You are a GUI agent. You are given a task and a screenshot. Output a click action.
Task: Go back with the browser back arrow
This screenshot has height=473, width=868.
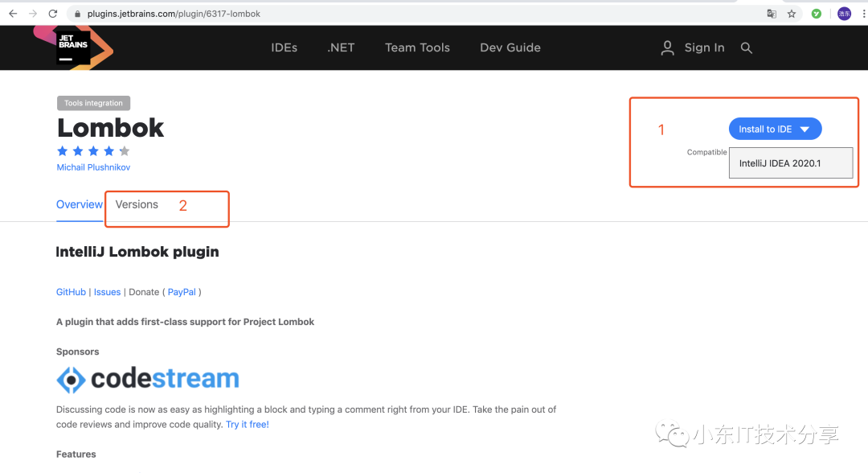[x=13, y=14]
